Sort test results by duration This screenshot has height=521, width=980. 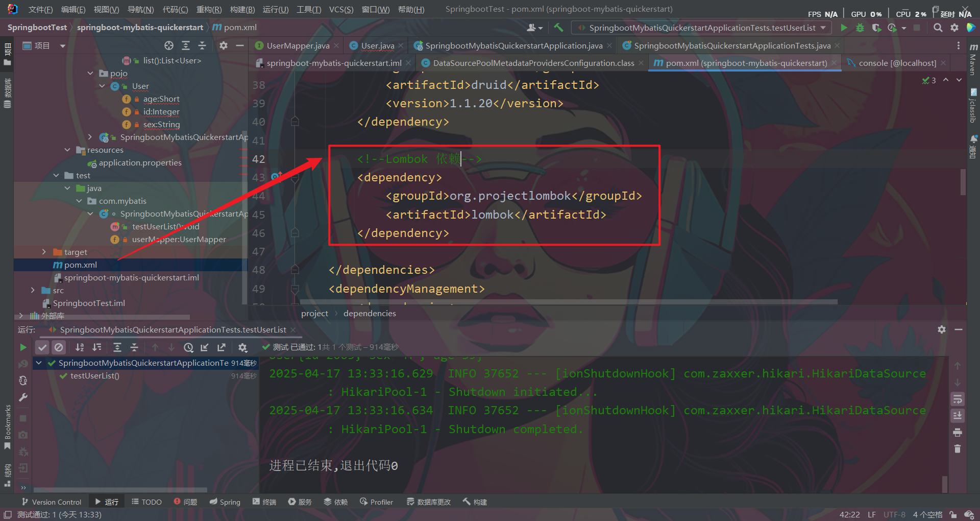click(96, 347)
